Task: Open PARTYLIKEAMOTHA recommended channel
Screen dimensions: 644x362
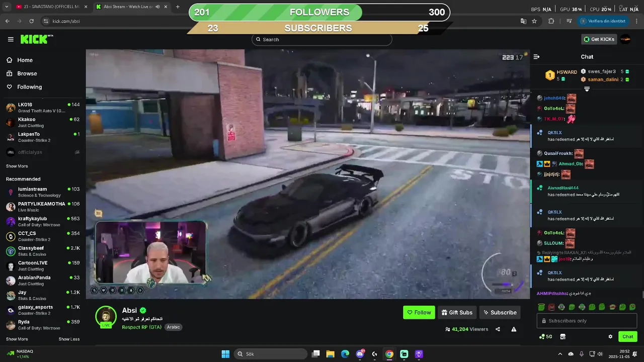Action: [x=43, y=207]
